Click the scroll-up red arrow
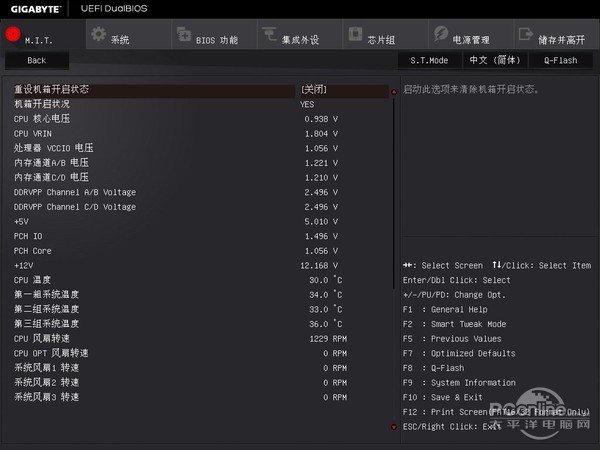 (x=394, y=92)
